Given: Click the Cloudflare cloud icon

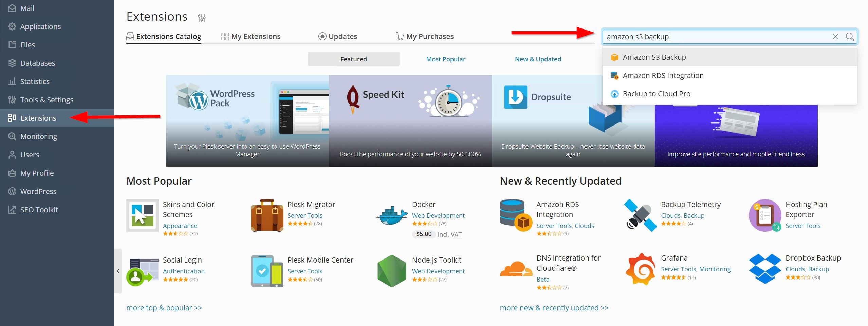Looking at the screenshot, I should (516, 269).
